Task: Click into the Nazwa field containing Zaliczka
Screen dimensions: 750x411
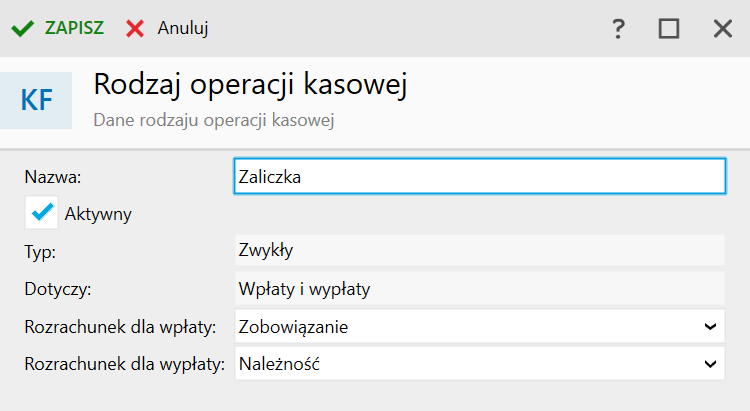Action: point(480,177)
